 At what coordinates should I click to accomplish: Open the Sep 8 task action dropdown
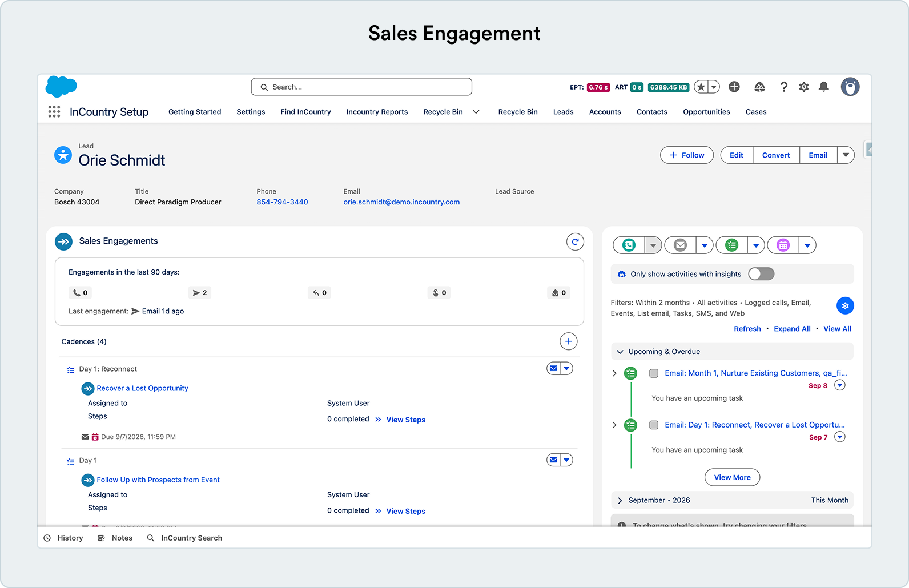840,385
